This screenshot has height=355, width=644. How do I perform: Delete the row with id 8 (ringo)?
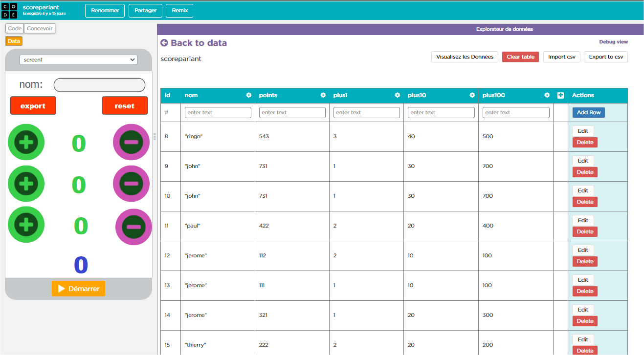pos(585,143)
